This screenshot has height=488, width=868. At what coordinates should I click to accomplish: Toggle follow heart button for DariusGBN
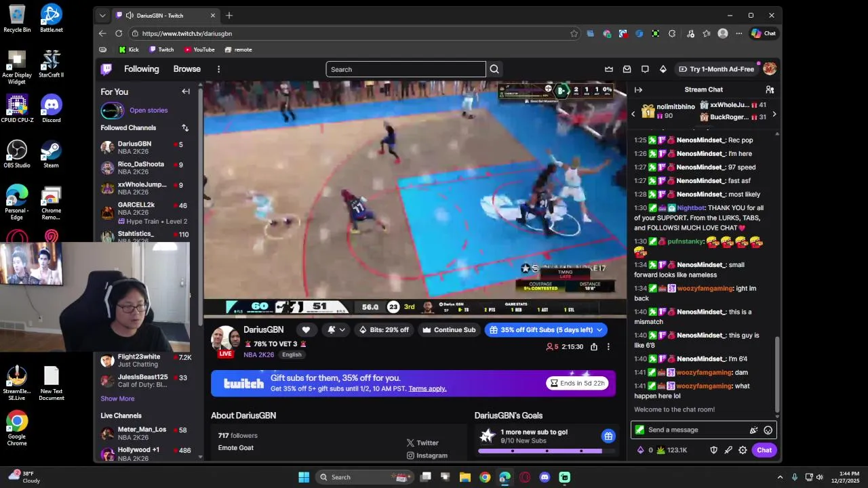[x=306, y=330]
